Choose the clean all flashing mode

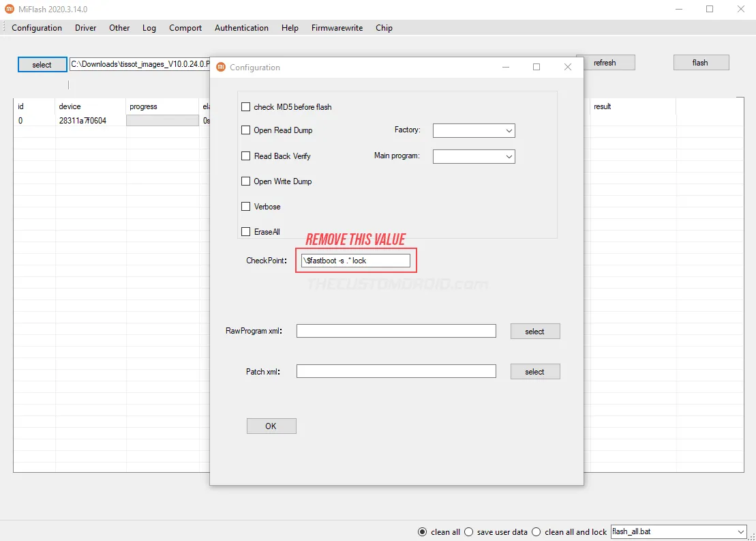coord(423,531)
